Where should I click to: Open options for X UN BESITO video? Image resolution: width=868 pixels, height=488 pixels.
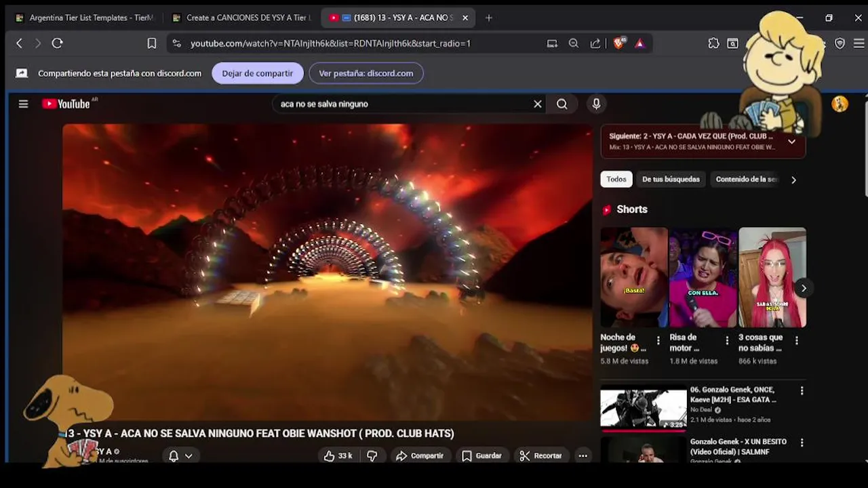802,443
